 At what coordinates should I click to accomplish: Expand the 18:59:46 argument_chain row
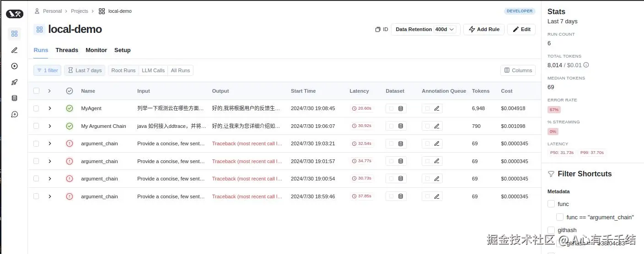49,196
